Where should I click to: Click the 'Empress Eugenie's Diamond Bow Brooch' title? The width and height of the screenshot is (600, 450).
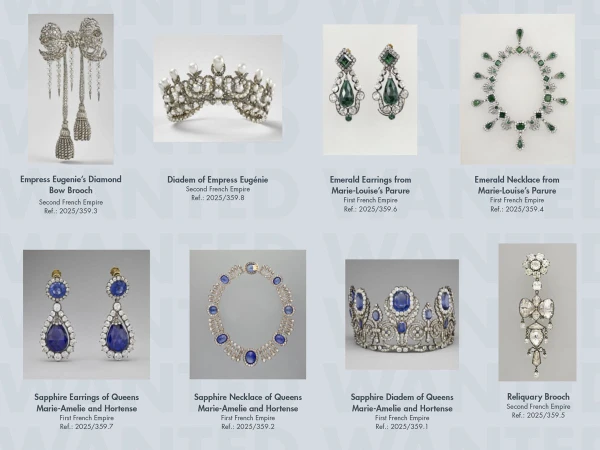71,185
